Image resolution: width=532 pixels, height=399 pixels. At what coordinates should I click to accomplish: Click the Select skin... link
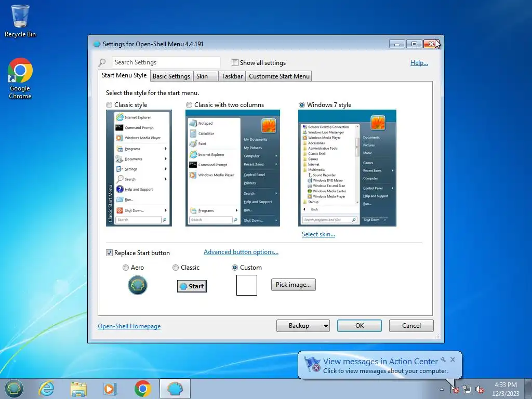[318, 234]
